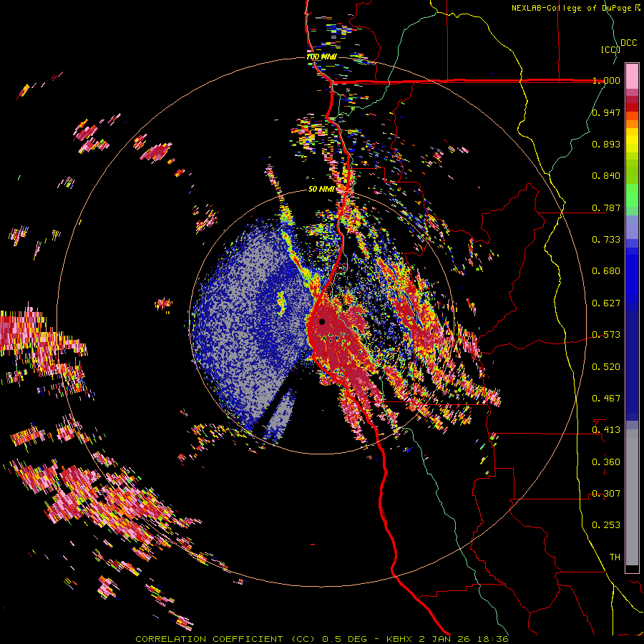Click the DCC label above the scale

tap(628, 43)
